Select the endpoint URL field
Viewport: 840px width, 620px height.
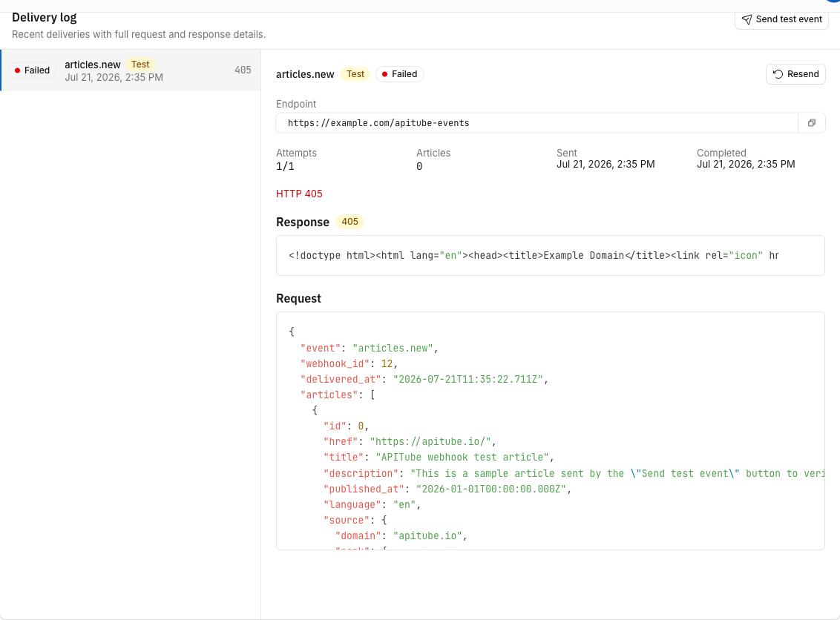pos(537,122)
